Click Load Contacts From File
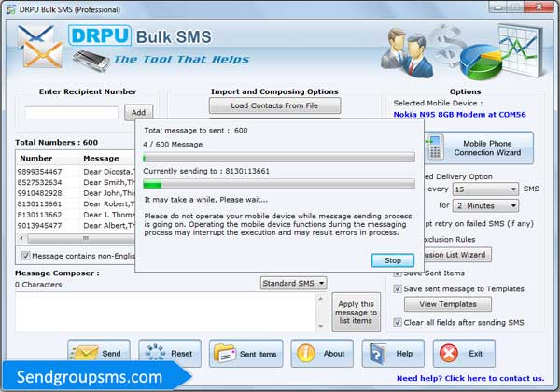The height and width of the screenshot is (392, 560). point(273,106)
